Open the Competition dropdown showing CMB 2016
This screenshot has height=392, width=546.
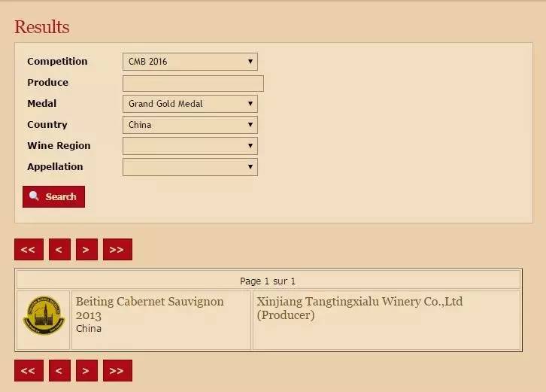pos(190,62)
